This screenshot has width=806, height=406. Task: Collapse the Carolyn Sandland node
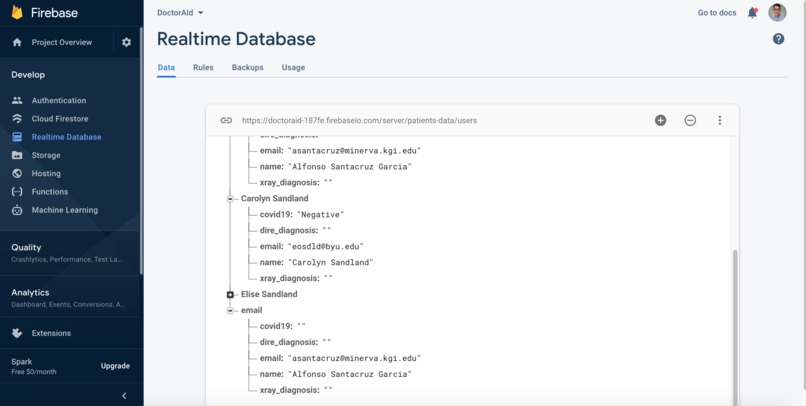pos(230,199)
